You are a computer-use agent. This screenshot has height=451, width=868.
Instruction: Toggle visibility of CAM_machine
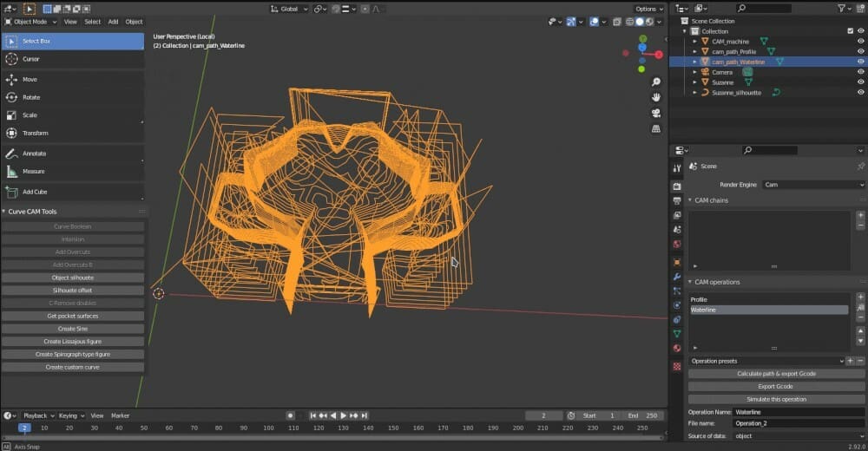[860, 41]
